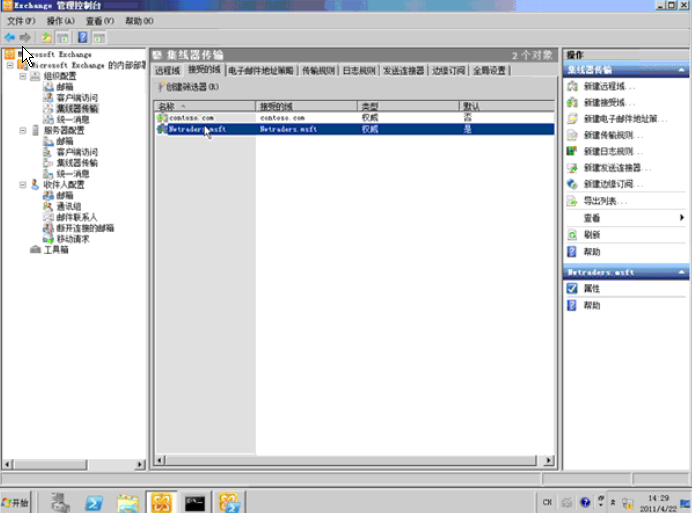Click the center list horizontal scrollbar left arrow

160,460
